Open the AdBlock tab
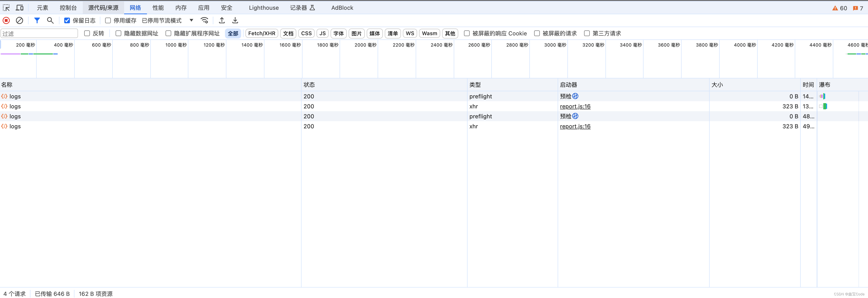The image size is (868, 298). coord(342,8)
